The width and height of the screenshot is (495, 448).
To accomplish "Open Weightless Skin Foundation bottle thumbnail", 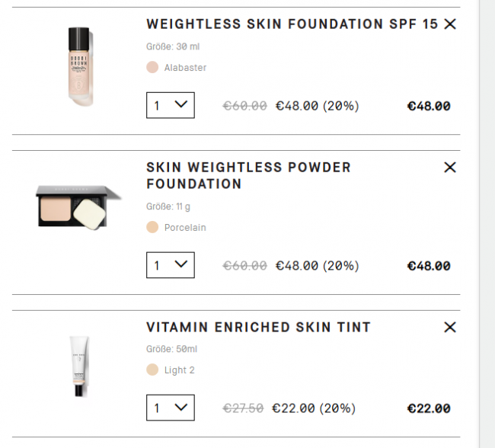I will click(78, 67).
